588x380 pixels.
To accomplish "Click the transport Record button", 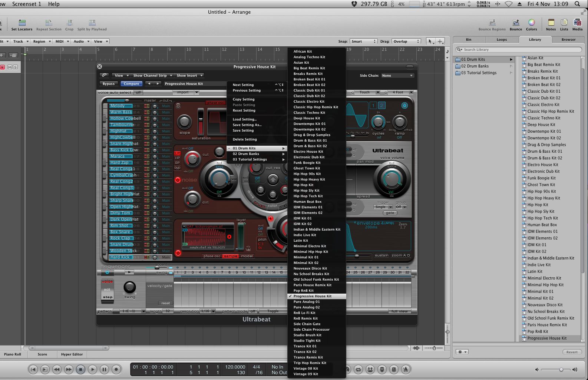I will [116, 369].
